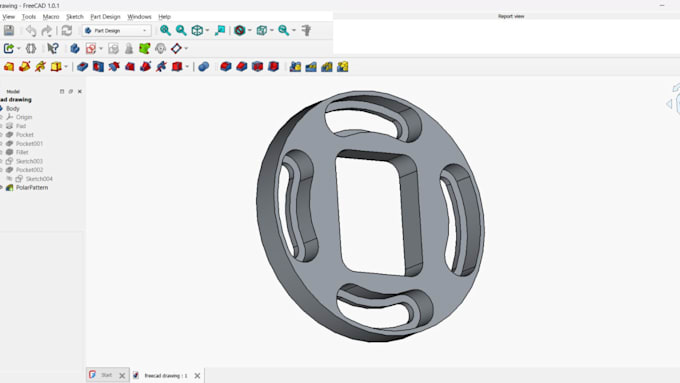Open the Sketch menu
The height and width of the screenshot is (383, 680).
click(x=75, y=16)
